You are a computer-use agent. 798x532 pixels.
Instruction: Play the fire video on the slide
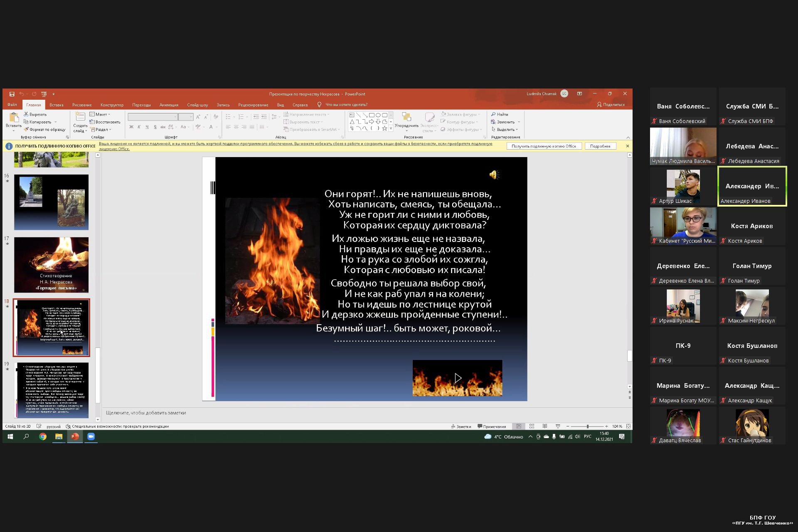(x=458, y=378)
